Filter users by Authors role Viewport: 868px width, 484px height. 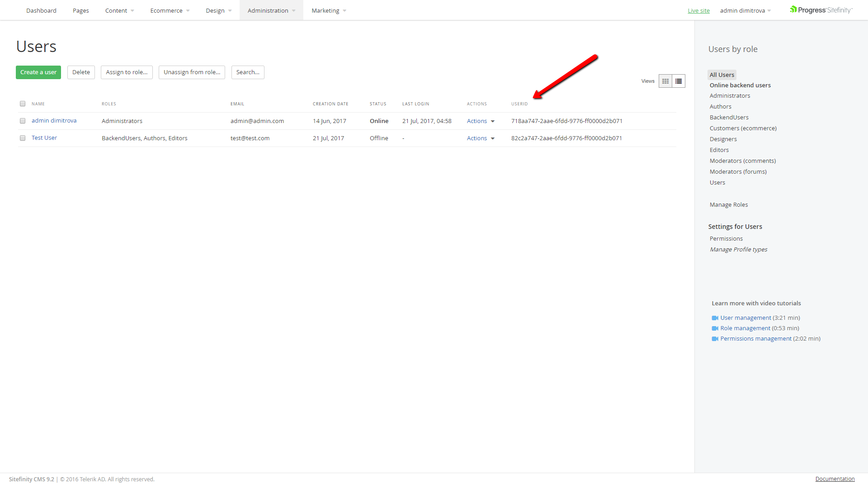720,106
